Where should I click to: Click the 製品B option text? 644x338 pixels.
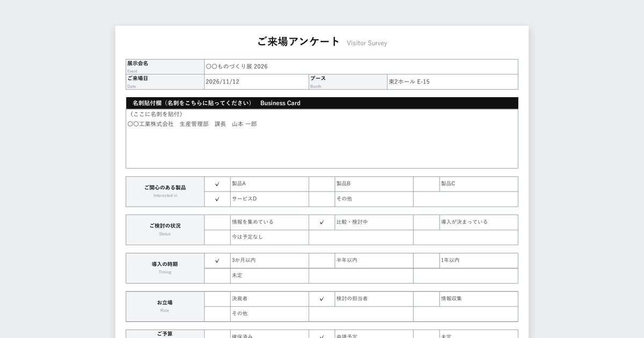[x=343, y=183]
